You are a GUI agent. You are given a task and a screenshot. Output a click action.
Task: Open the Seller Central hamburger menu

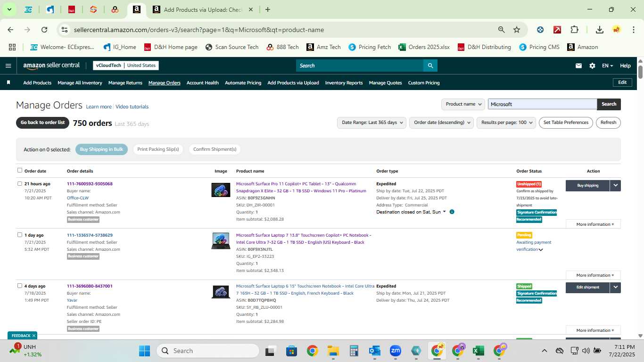[8, 66]
